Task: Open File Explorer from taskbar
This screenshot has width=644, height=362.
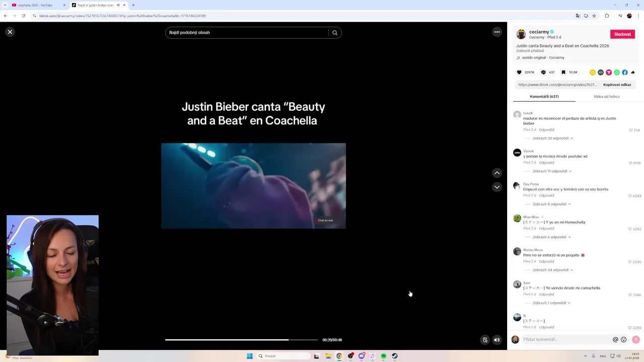Action: click(328, 356)
